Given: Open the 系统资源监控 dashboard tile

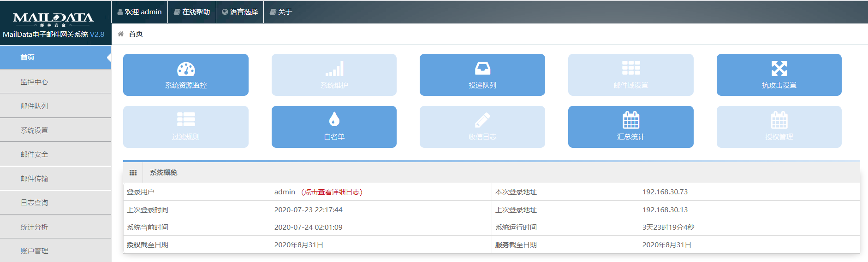Looking at the screenshot, I should tap(186, 75).
